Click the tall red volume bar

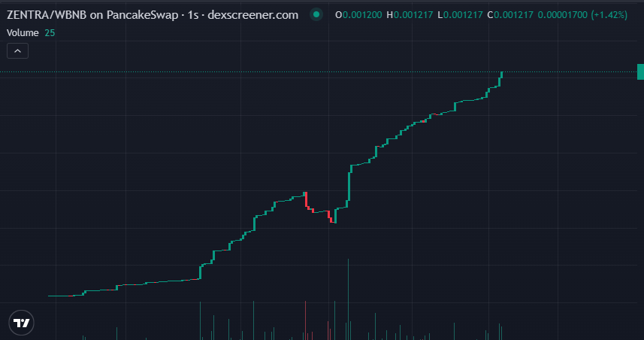(306, 320)
